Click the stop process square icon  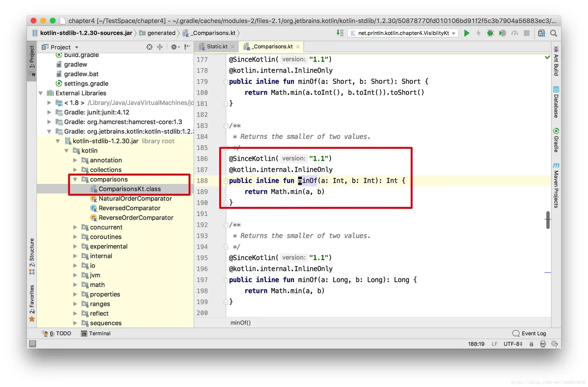pyautogui.click(x=526, y=33)
